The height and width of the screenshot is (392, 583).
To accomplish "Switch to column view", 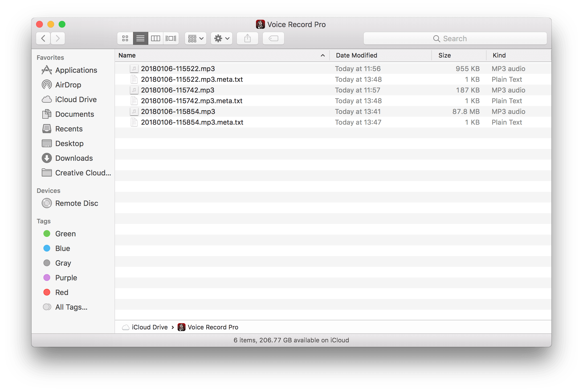I will pos(156,38).
